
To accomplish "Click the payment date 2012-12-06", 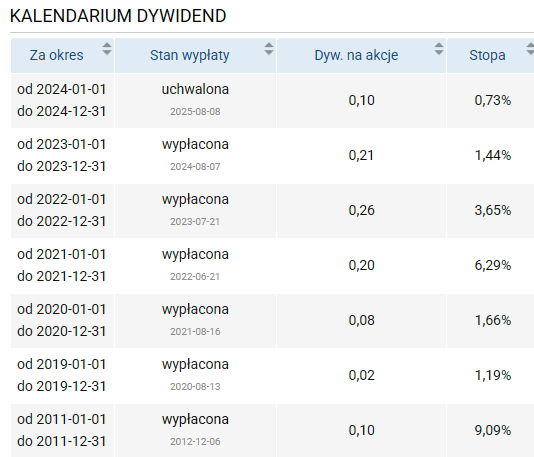I will coord(195,442).
